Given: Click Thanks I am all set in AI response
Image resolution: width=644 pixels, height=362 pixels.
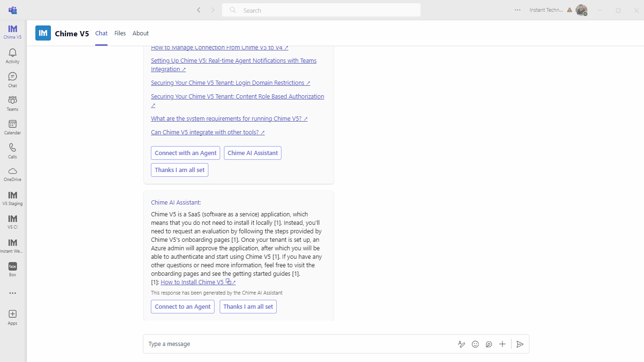Looking at the screenshot, I should click(x=248, y=306).
